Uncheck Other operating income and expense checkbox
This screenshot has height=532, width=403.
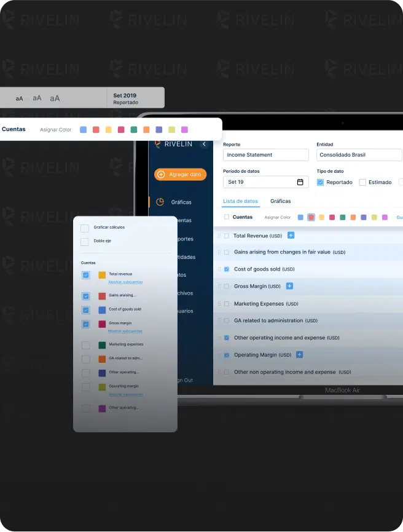point(227,338)
